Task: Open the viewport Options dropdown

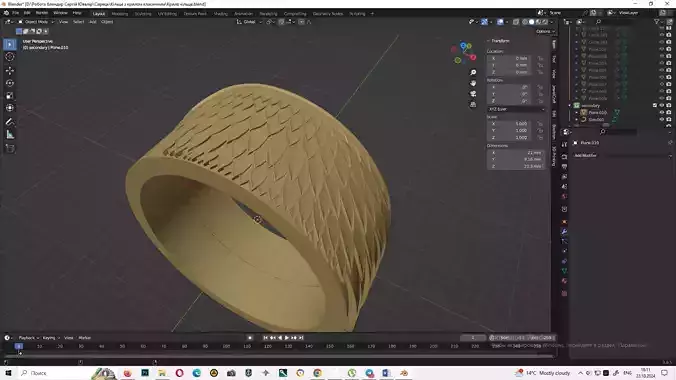Action: [545, 31]
